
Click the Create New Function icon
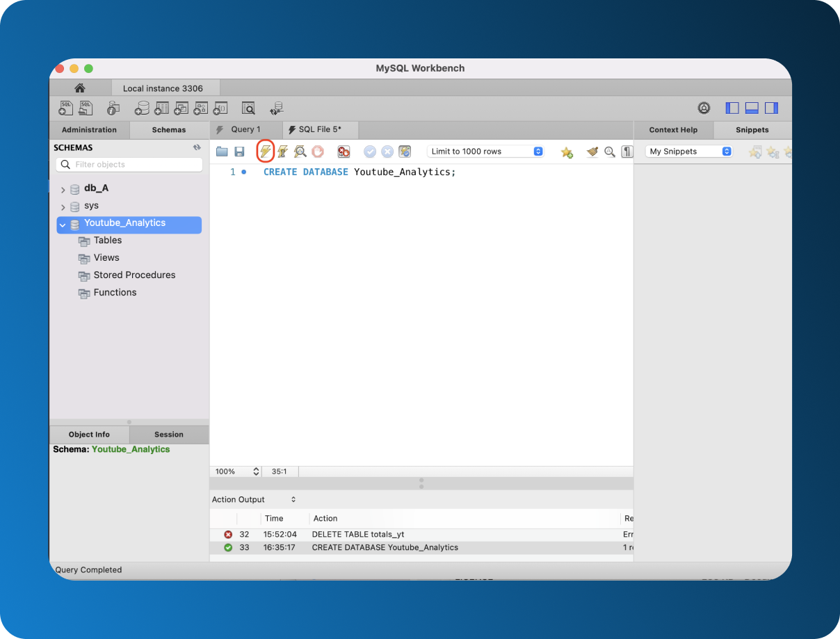(220, 108)
